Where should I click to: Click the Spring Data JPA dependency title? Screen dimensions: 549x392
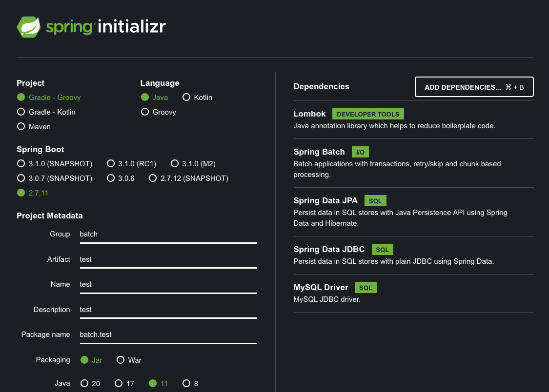point(325,200)
